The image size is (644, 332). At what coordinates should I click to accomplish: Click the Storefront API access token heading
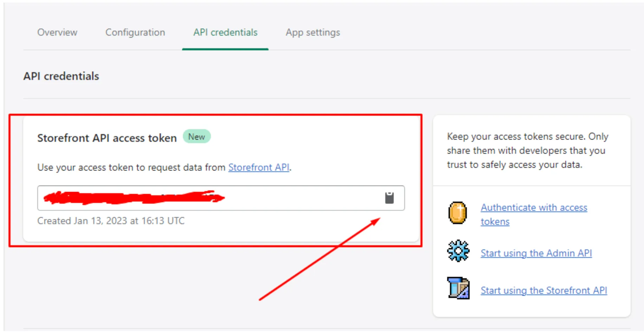pos(107,138)
